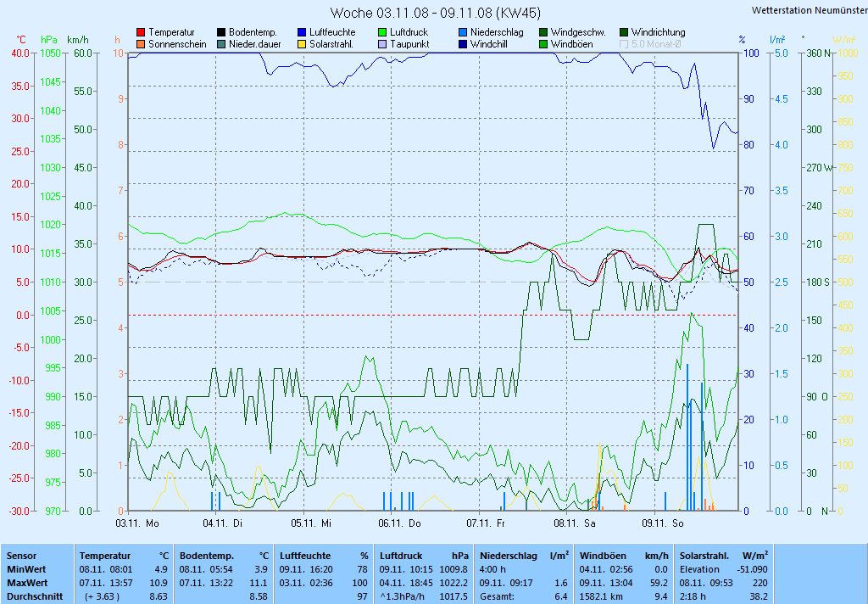
Task: Click the Windböen legend label
Action: click(571, 44)
